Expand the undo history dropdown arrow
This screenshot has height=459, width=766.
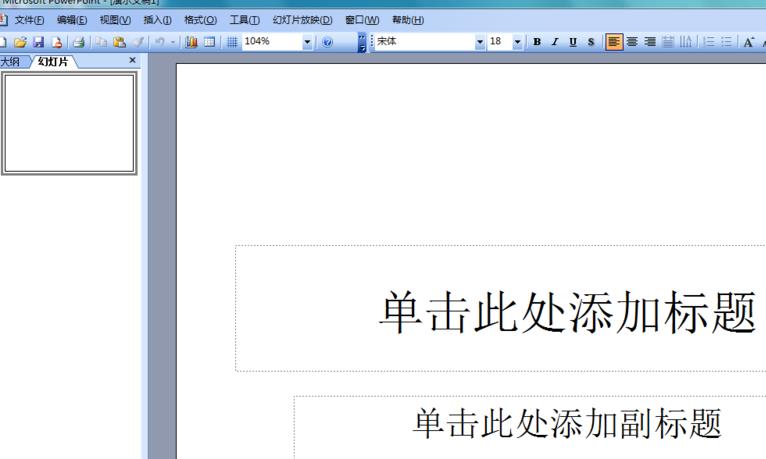pyautogui.click(x=172, y=42)
